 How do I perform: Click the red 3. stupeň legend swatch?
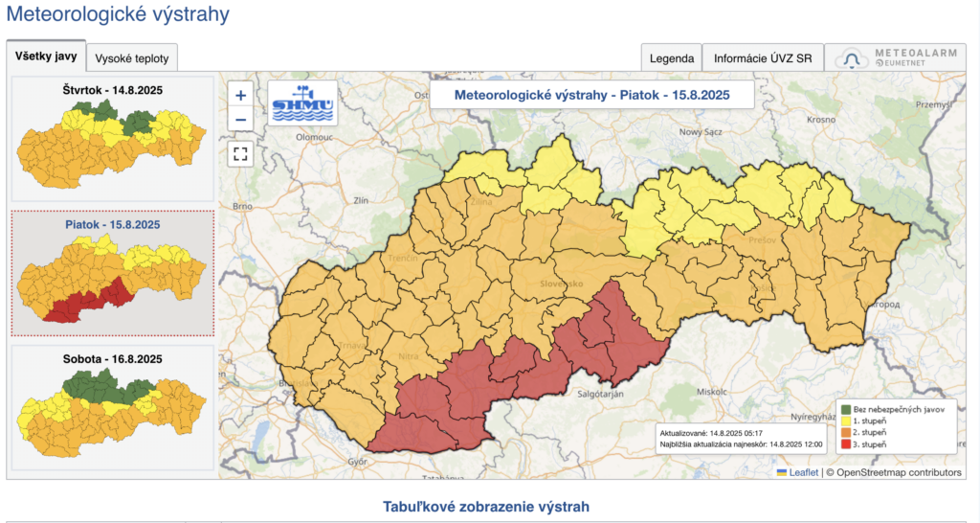(x=846, y=444)
